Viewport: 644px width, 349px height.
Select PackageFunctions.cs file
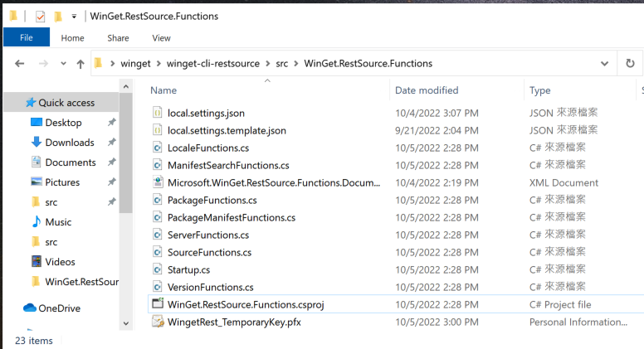click(x=212, y=200)
